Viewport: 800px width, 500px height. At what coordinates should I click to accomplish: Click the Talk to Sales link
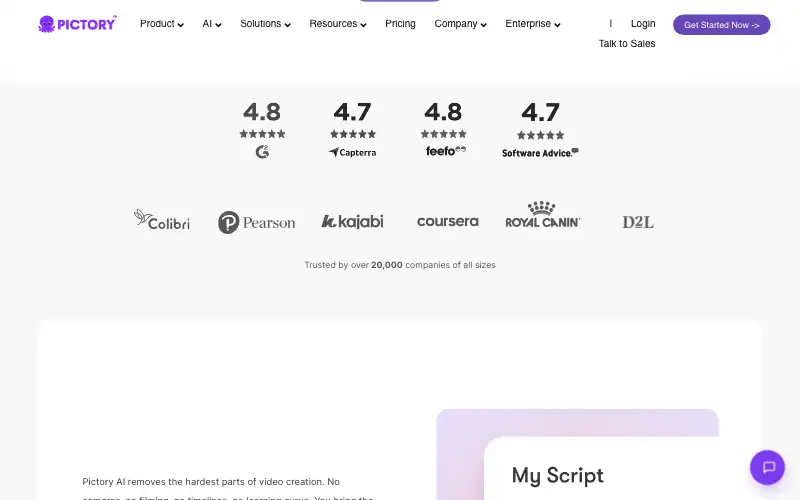point(627,44)
